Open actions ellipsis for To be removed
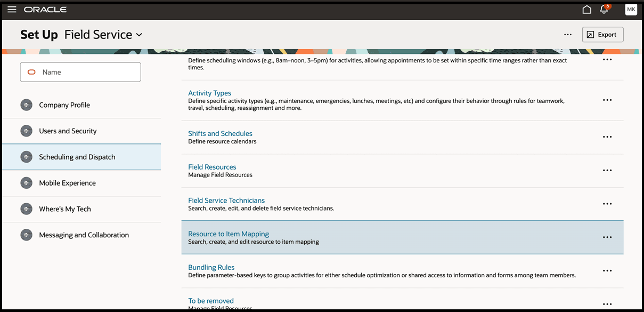The width and height of the screenshot is (644, 312). tap(607, 304)
